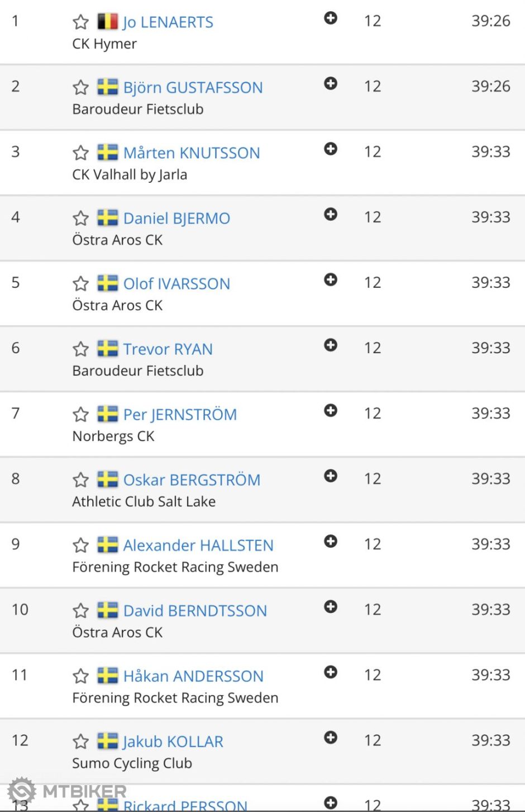The height and width of the screenshot is (812, 525).
Task: Expand details for Jo LENAERTS row
Action: (331, 18)
